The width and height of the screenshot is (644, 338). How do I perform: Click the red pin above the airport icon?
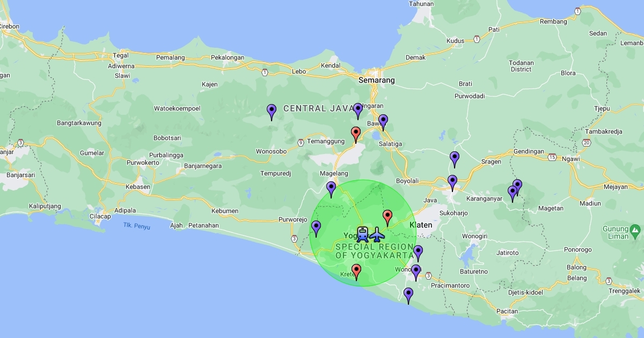coord(387,217)
